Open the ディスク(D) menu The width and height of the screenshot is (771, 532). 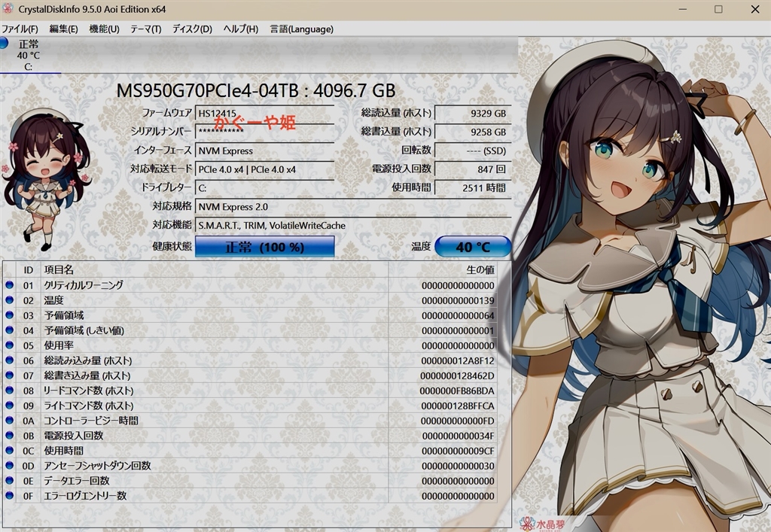(192, 29)
